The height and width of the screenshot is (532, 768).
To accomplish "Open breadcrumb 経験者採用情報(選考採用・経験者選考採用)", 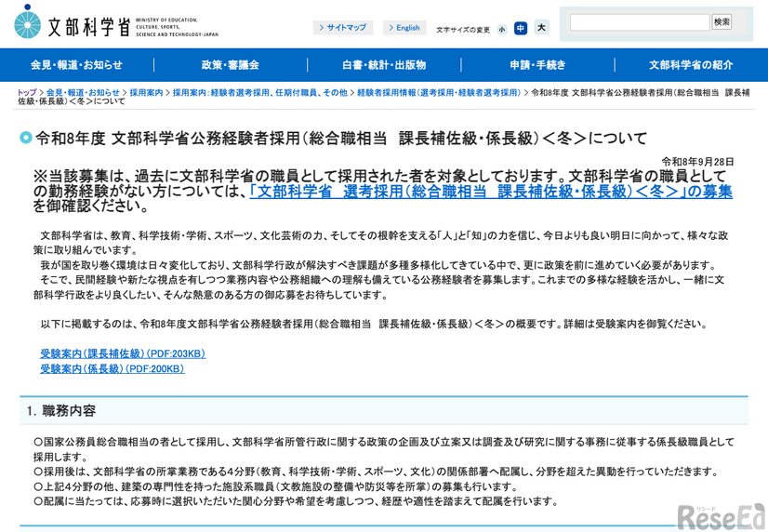I will [x=439, y=93].
